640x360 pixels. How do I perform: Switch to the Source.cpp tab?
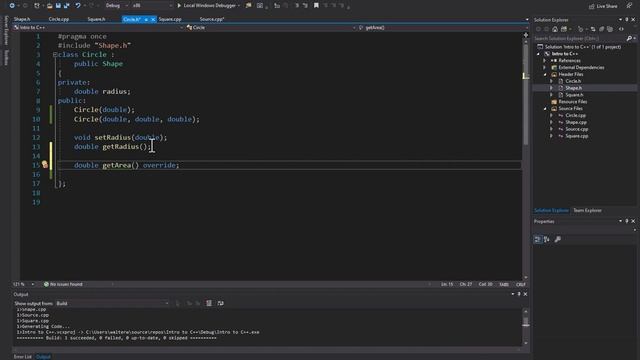212,19
